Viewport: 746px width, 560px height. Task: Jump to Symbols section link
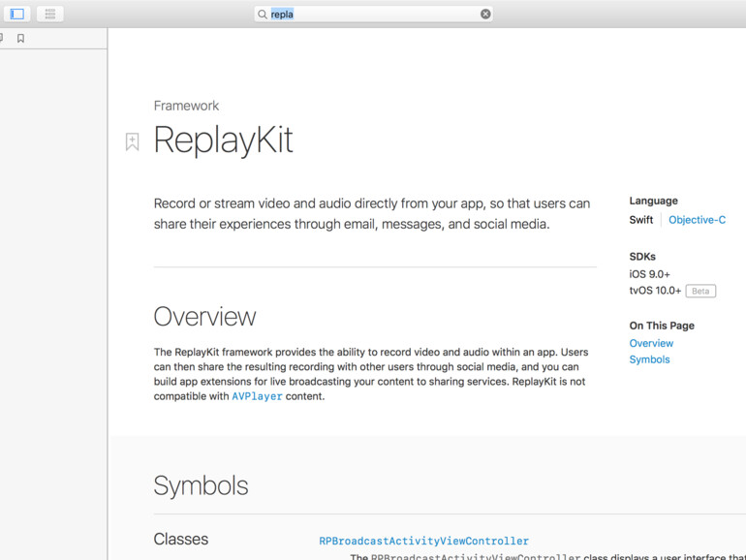click(649, 359)
